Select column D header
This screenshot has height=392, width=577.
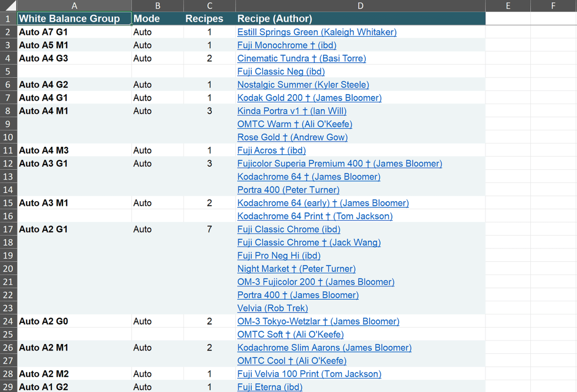361,6
